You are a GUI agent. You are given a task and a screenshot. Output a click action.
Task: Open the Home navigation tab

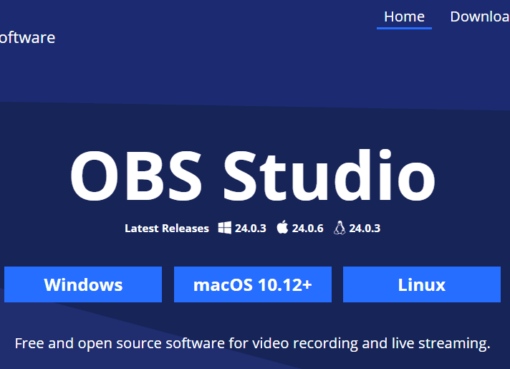(404, 17)
